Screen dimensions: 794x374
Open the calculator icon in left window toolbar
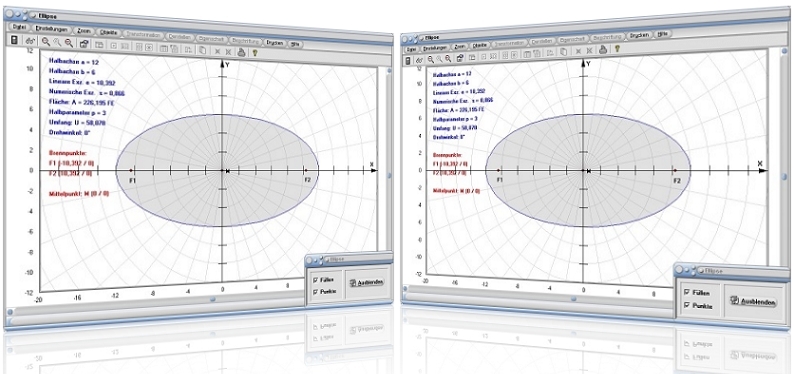[x=14, y=40]
